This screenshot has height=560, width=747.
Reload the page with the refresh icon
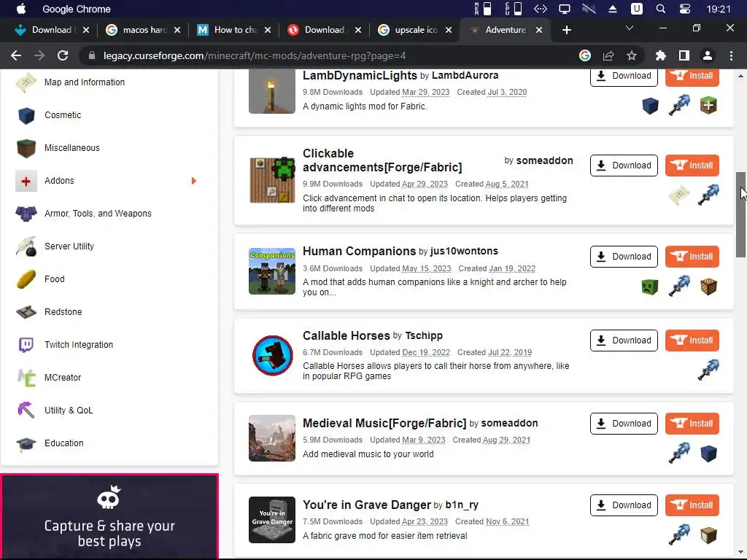point(63,55)
